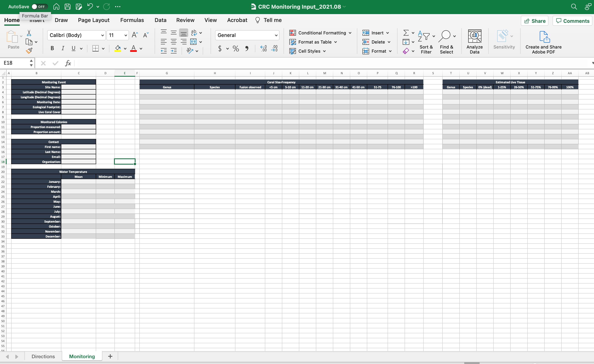
Task: Click the Increase Font Size icon
Action: [x=135, y=35]
